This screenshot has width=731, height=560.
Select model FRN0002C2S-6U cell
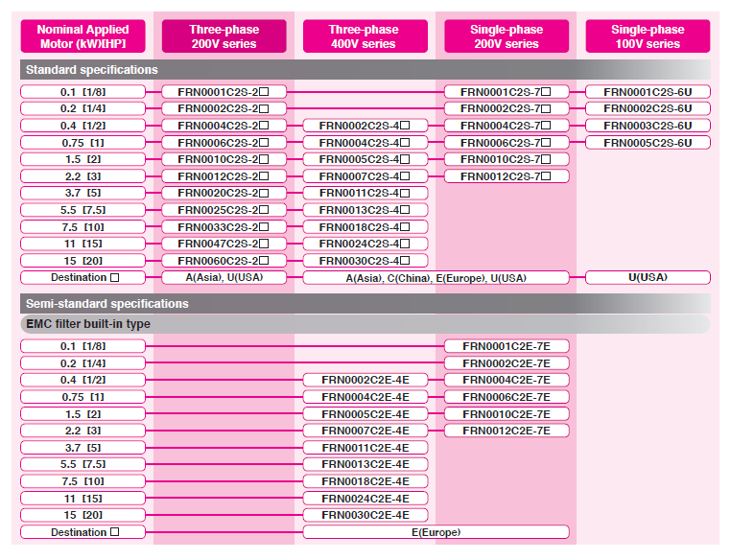(x=648, y=108)
